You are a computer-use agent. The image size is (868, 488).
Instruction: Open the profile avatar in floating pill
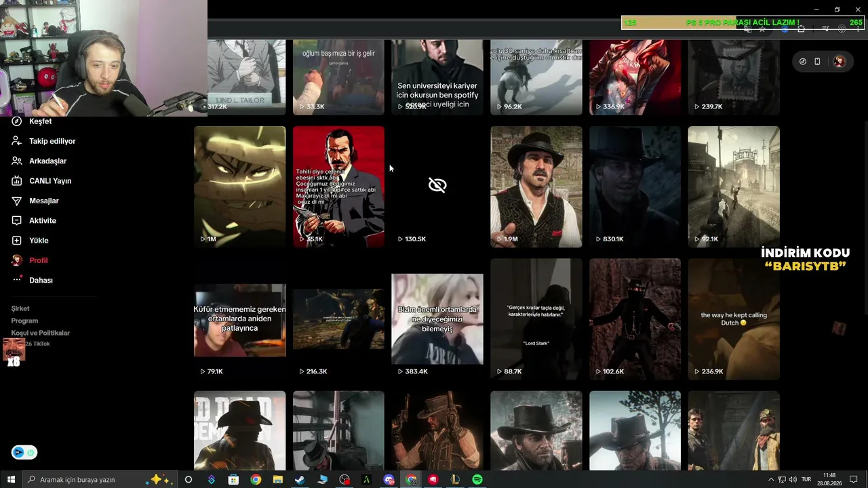tap(839, 62)
